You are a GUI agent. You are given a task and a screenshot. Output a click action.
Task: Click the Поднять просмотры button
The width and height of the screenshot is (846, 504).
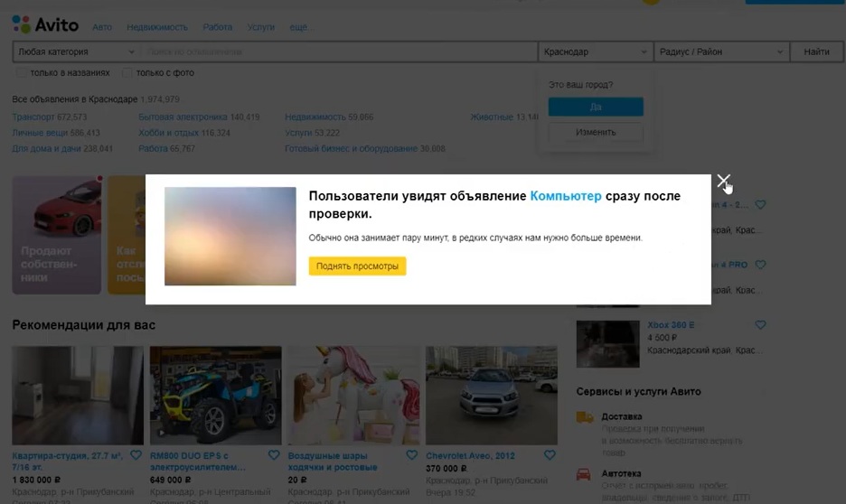[357, 266]
